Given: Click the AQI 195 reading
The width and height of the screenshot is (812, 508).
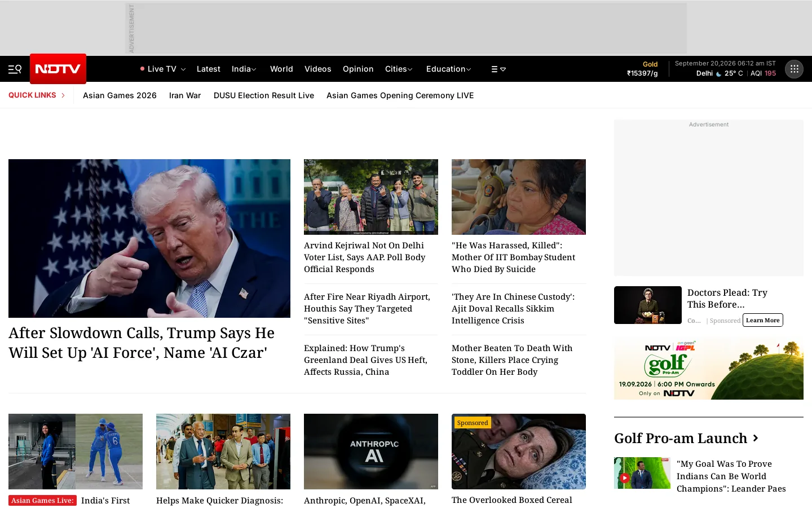Looking at the screenshot, I should point(763,73).
